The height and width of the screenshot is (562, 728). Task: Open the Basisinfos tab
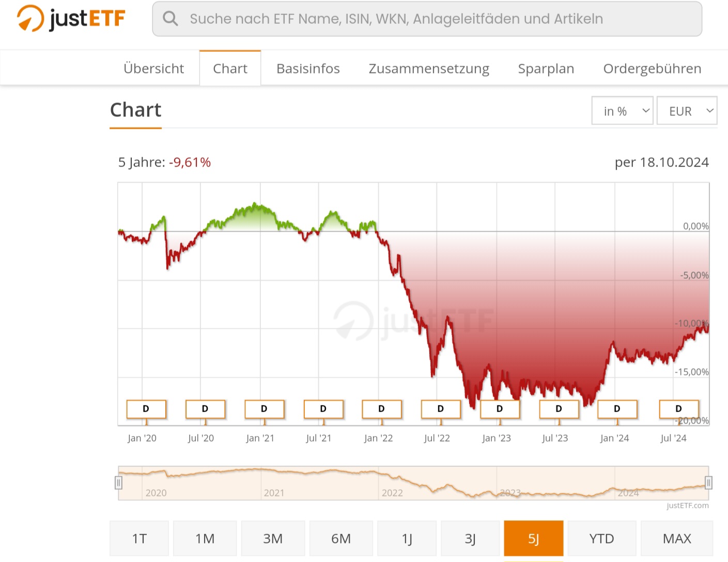[308, 69]
